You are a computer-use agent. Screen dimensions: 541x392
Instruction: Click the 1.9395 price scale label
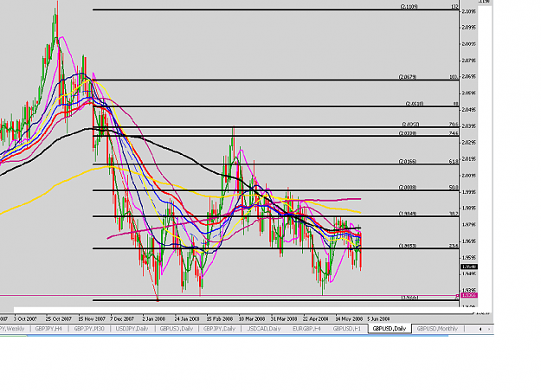469,290
